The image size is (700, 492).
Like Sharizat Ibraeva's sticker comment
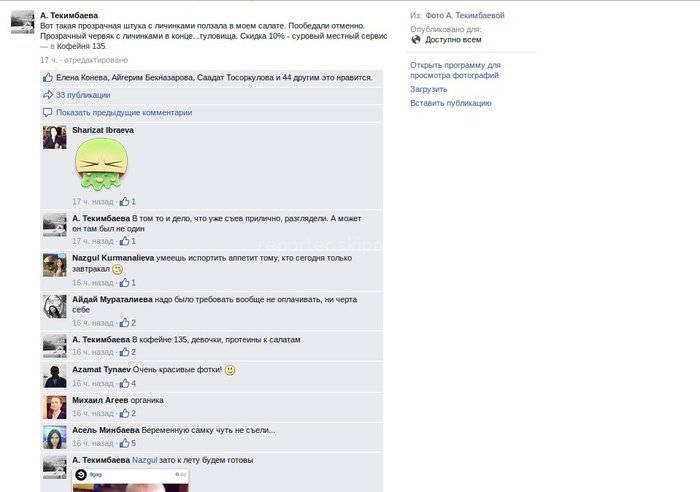pyautogui.click(x=125, y=201)
